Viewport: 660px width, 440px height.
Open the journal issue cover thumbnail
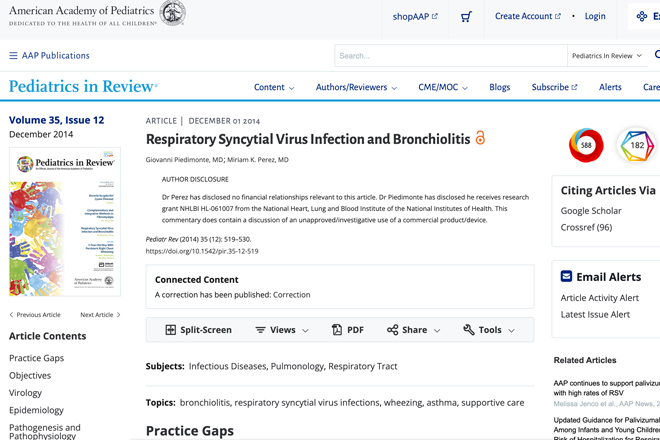point(65,222)
